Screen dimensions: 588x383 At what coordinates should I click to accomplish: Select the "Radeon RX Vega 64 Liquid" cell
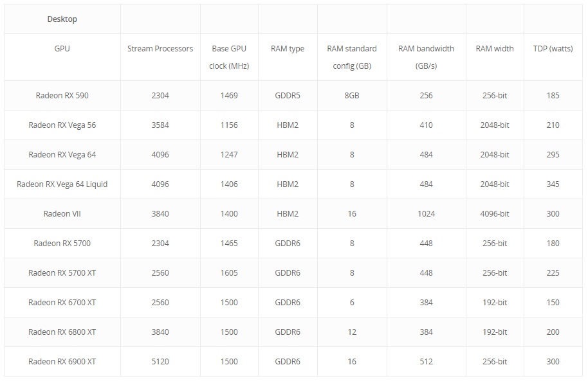click(62, 184)
